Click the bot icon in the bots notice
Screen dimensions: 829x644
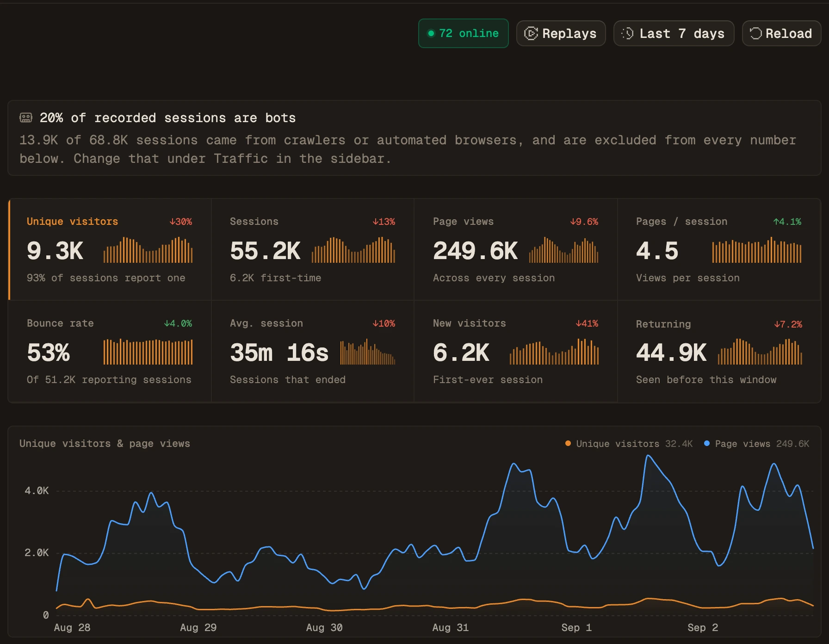click(x=26, y=118)
